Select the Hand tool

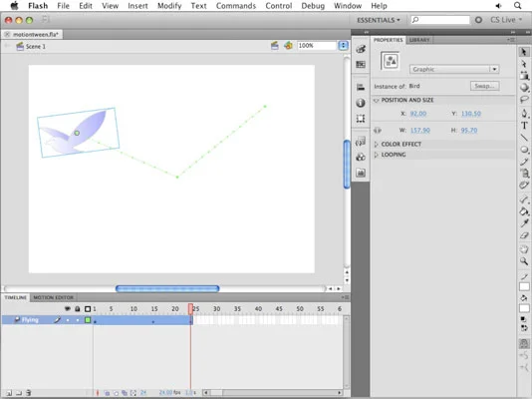point(524,249)
